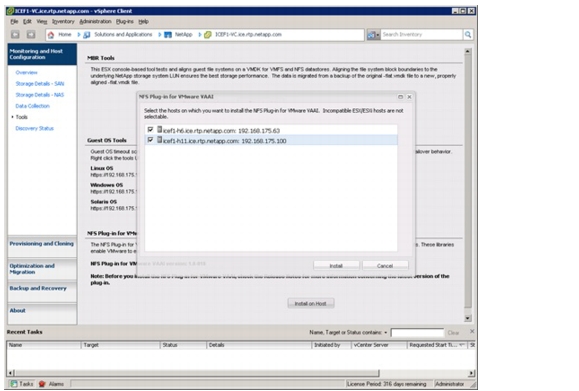Open Storage Details - SAN link

(x=40, y=84)
